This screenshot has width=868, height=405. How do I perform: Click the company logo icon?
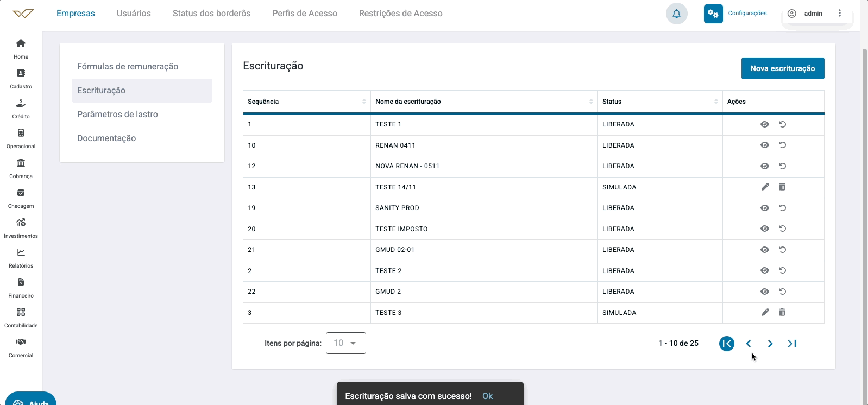point(23,14)
